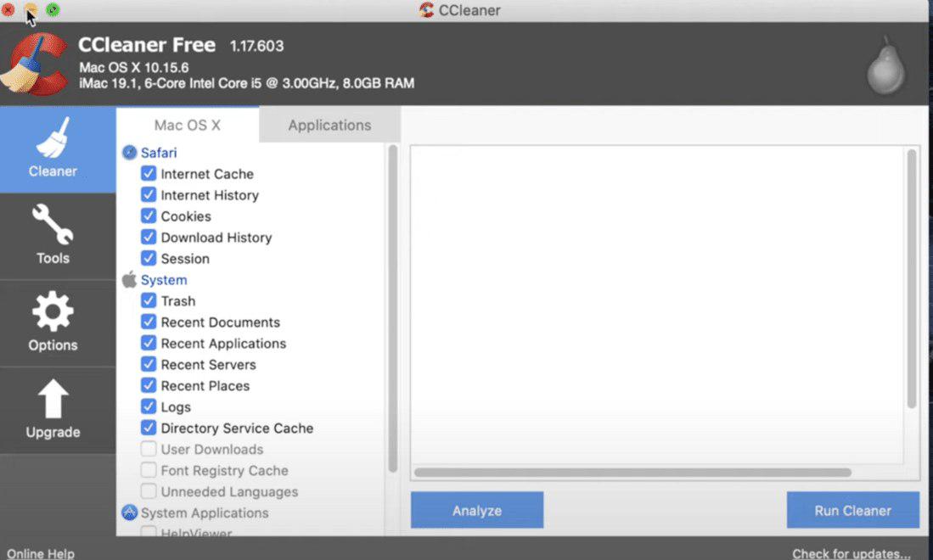Image resolution: width=933 pixels, height=560 pixels.
Task: Click Check for updates link
Action: point(851,553)
